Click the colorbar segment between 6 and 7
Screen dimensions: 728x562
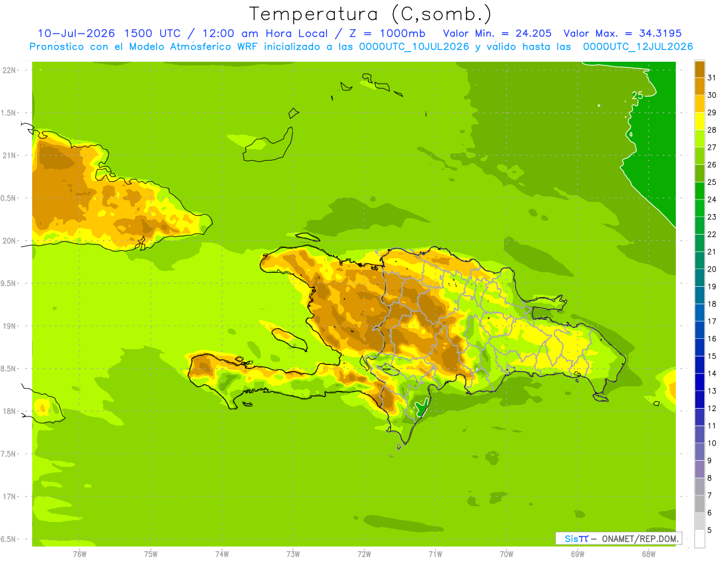(x=699, y=504)
